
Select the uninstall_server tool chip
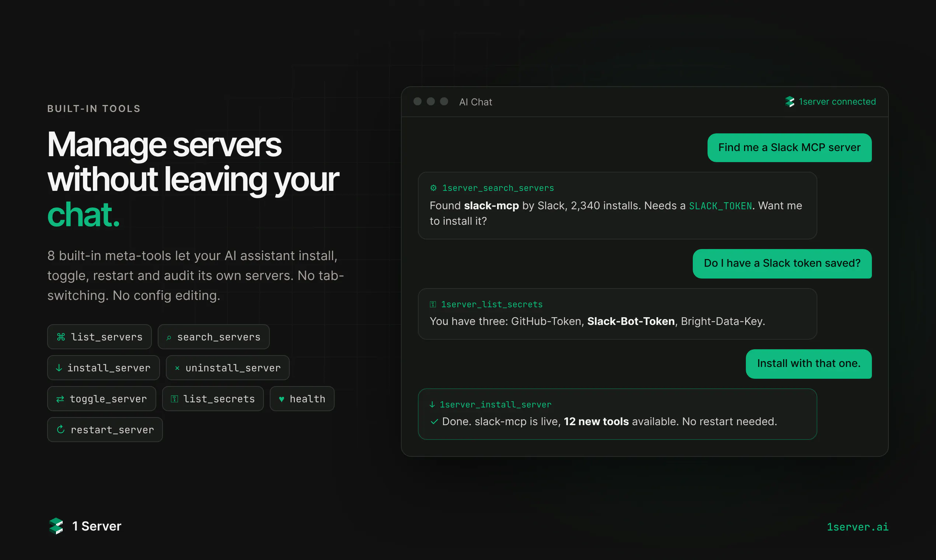(x=228, y=368)
